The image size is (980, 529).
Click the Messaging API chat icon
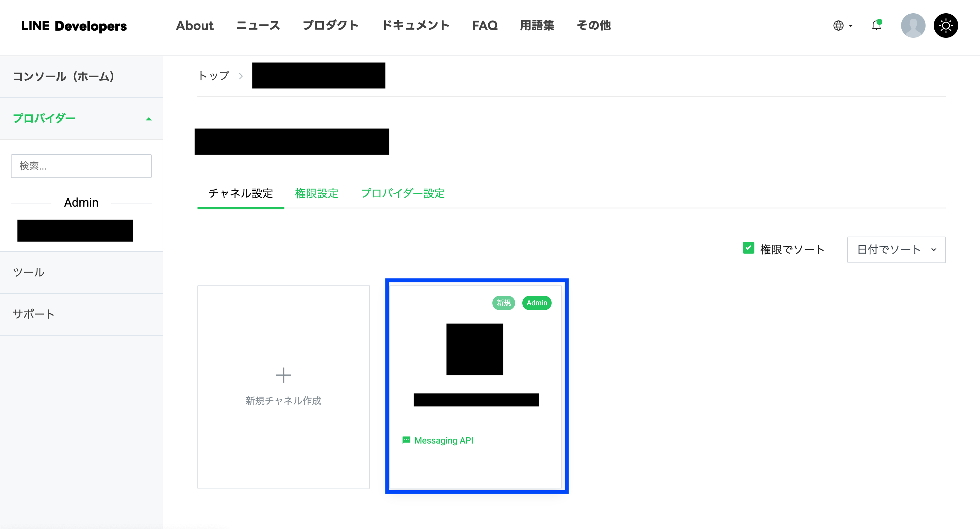406,440
